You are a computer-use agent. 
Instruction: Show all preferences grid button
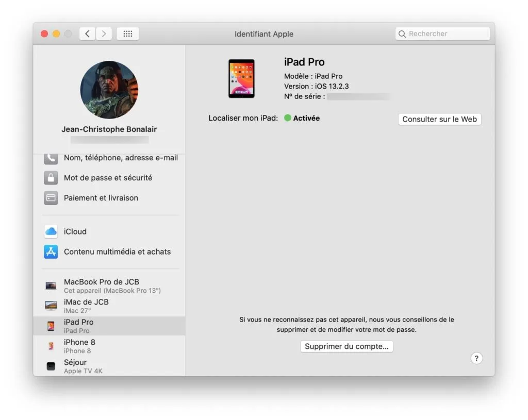(128, 33)
